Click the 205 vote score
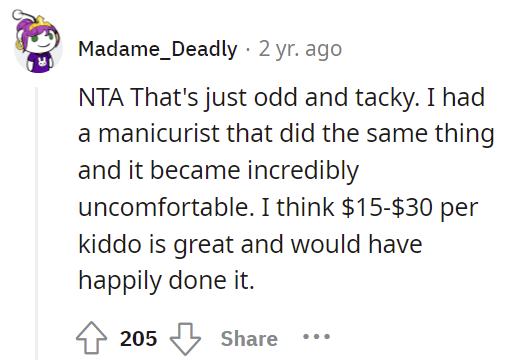The height and width of the screenshot is (360, 508). tap(138, 339)
